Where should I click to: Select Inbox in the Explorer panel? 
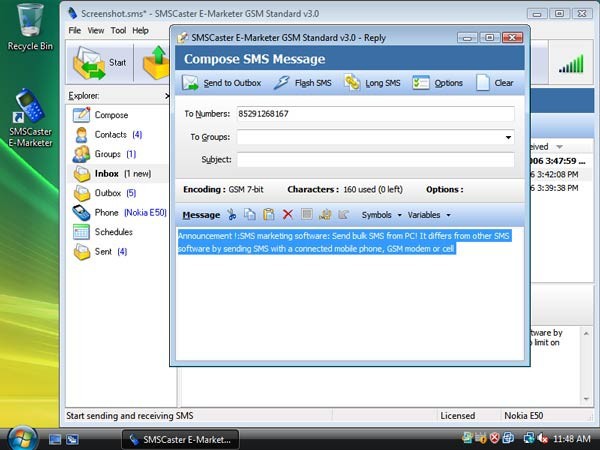click(107, 173)
